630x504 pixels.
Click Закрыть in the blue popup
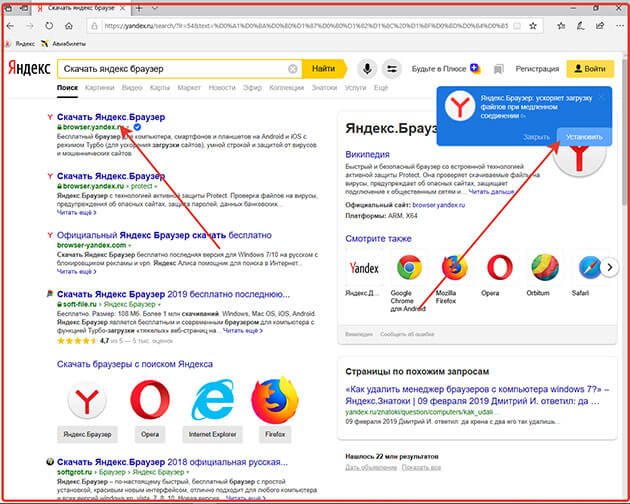coord(536,137)
